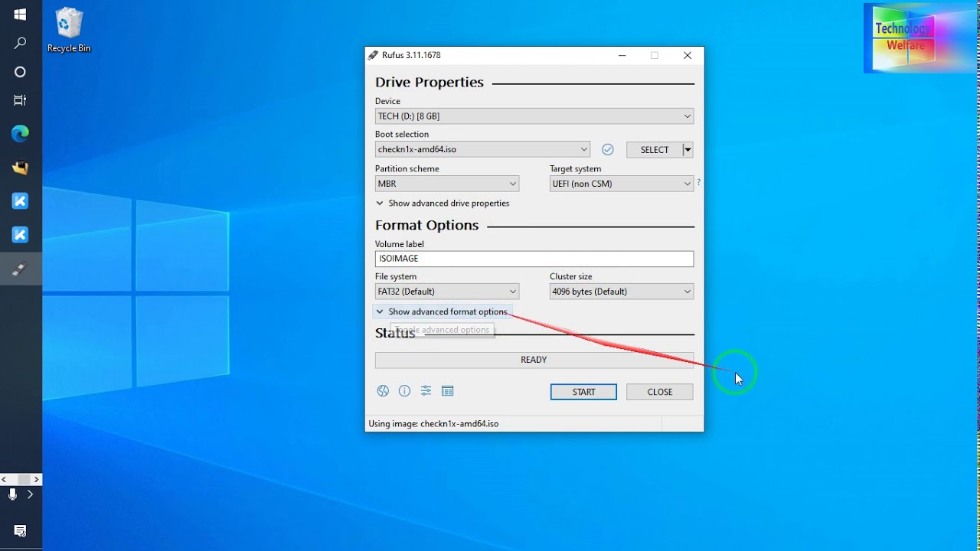Select the Recycle Bin desktop icon
Screen dimensions: 980x551
click(x=69, y=31)
